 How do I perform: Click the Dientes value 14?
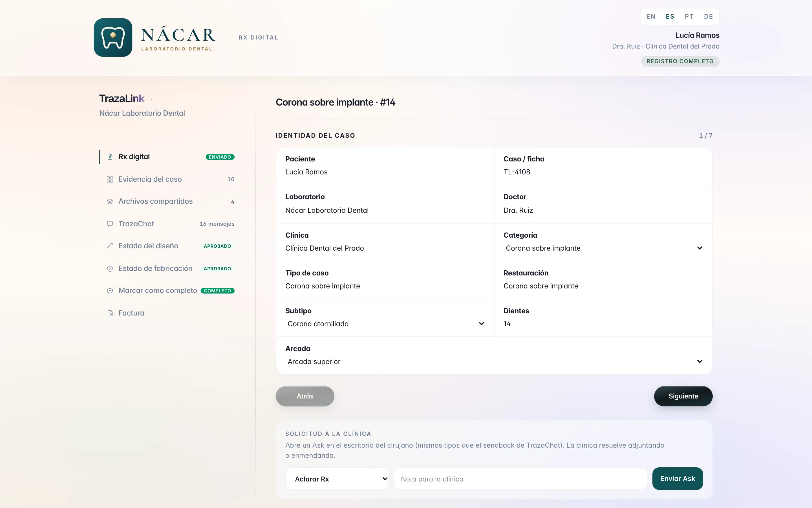click(x=507, y=324)
